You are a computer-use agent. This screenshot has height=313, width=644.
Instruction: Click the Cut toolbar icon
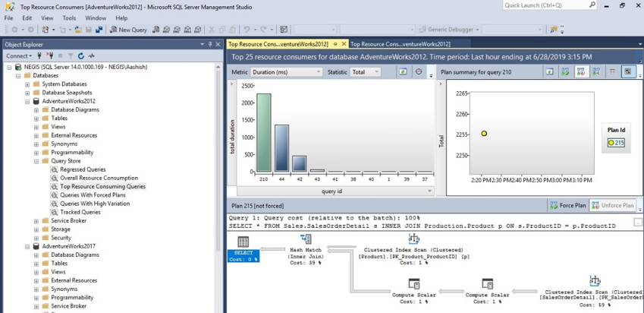pyautogui.click(x=212, y=30)
